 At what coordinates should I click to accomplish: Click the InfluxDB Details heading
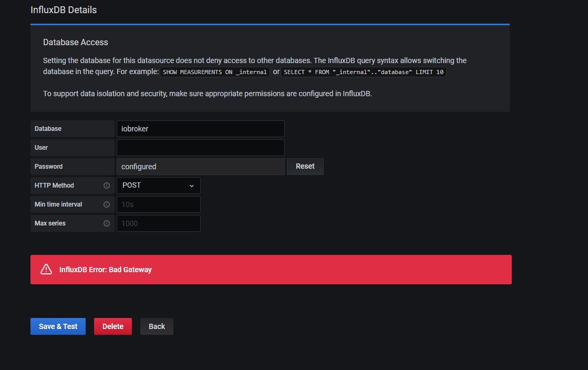(64, 10)
